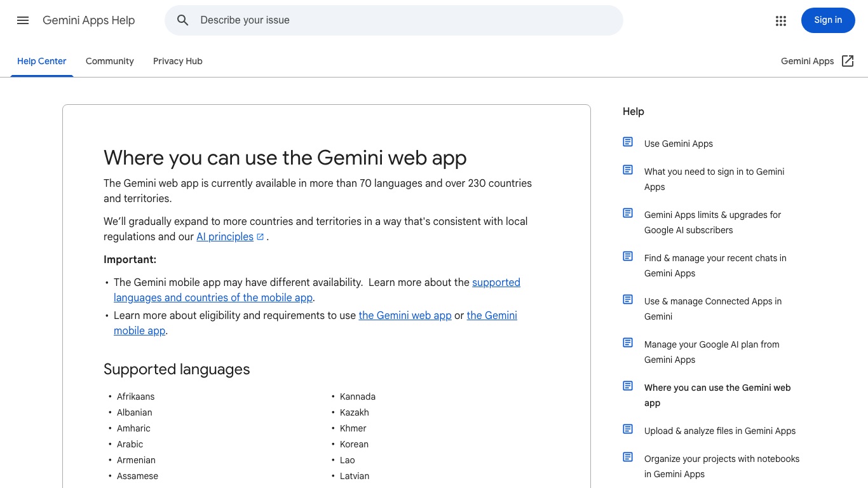Click the Armenian language entry

tap(136, 460)
